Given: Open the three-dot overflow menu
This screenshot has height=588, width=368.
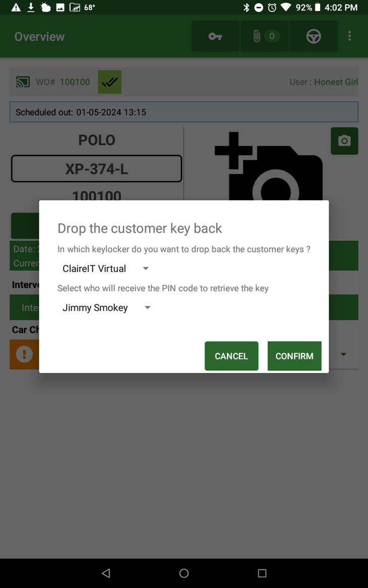Looking at the screenshot, I should pos(350,36).
